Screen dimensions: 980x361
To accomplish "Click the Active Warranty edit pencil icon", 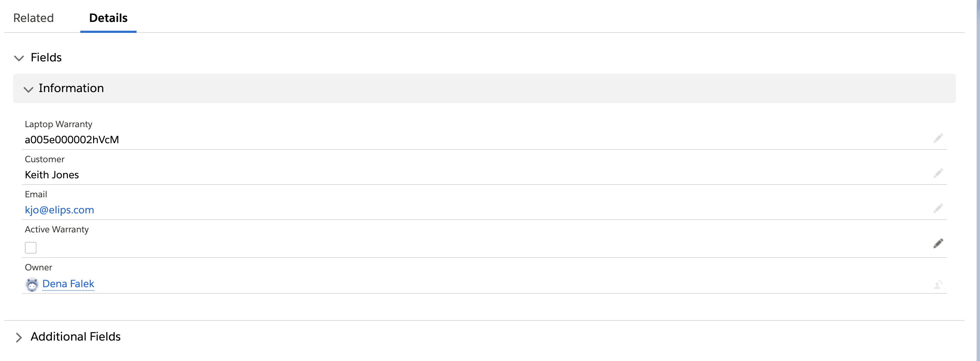I will 938,243.
